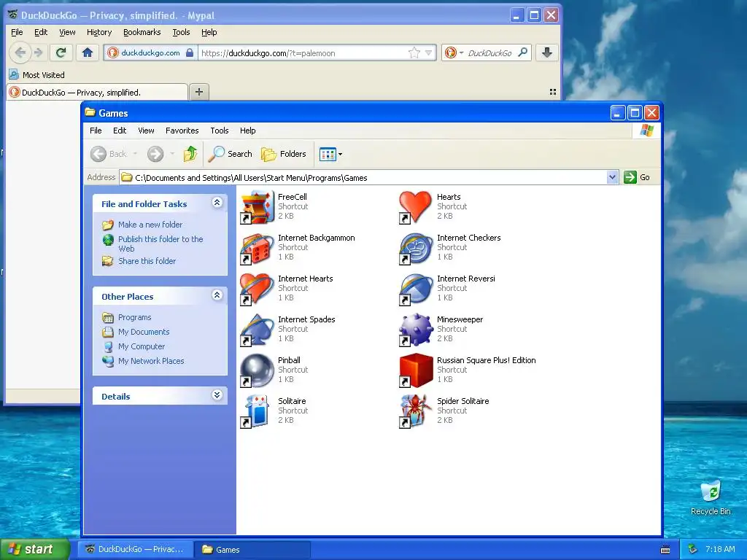The height and width of the screenshot is (560, 747).
Task: Click the Go button beside the address bar
Action: pos(637,178)
